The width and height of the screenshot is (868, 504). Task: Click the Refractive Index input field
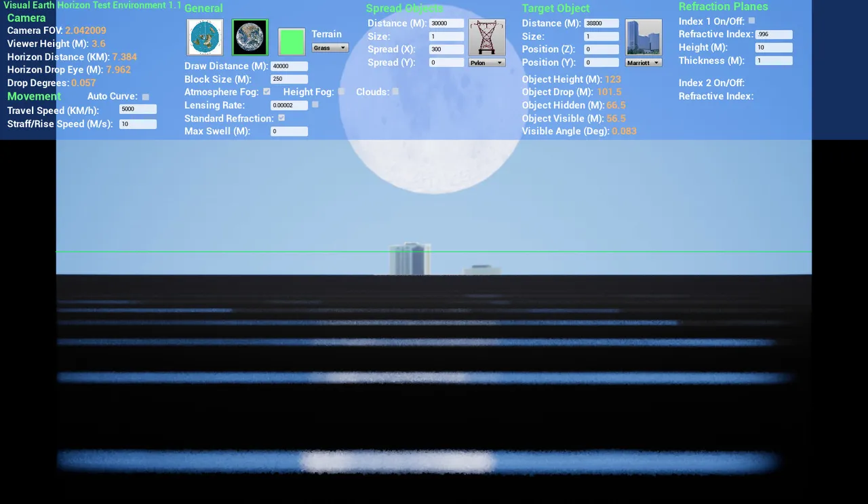pos(774,35)
